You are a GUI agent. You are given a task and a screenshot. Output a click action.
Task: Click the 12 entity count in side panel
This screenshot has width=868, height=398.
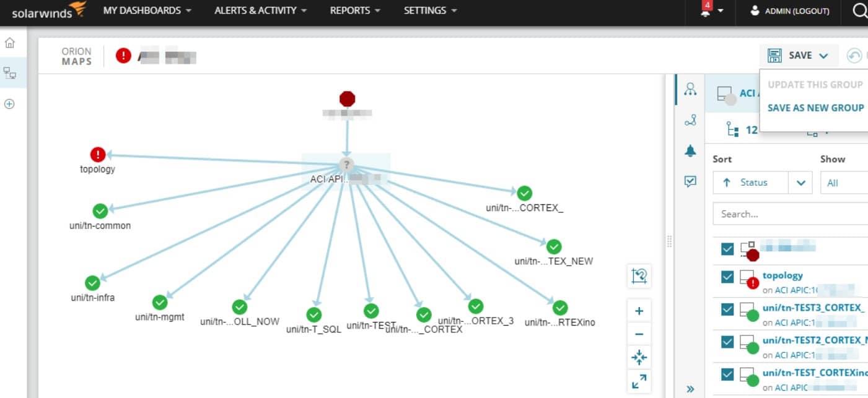pyautogui.click(x=743, y=130)
